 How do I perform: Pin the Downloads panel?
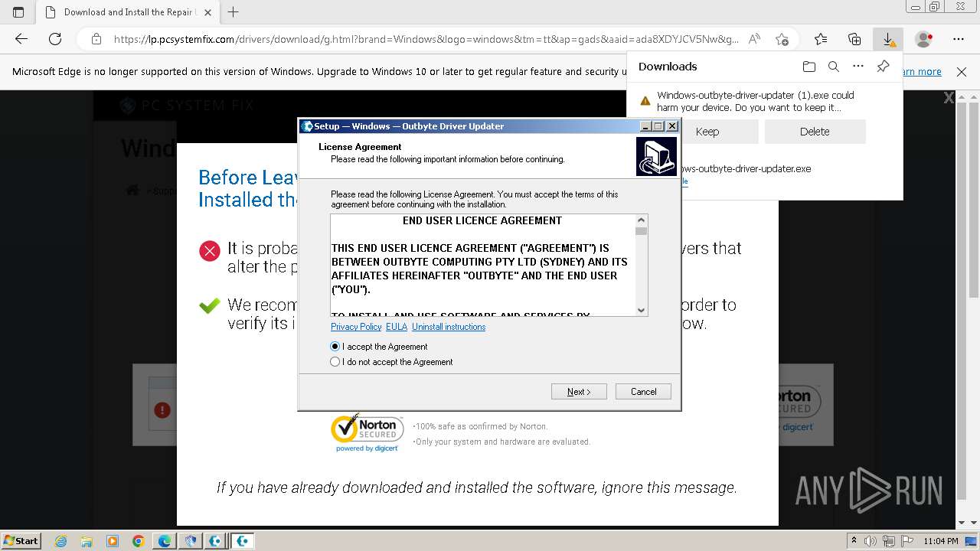(883, 67)
